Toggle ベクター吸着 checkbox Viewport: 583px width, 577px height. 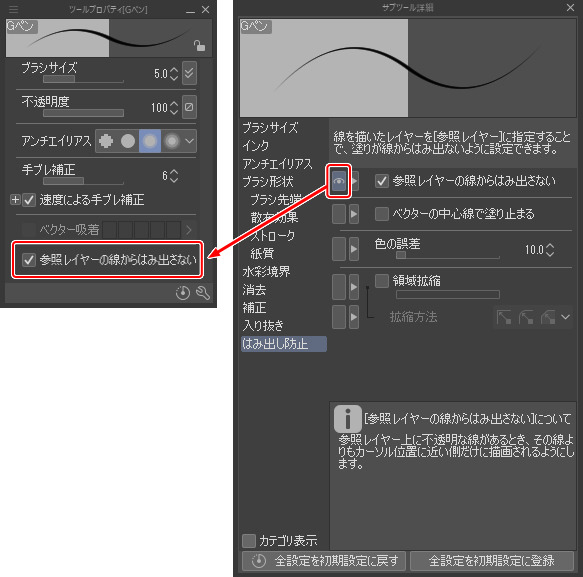(x=29, y=229)
